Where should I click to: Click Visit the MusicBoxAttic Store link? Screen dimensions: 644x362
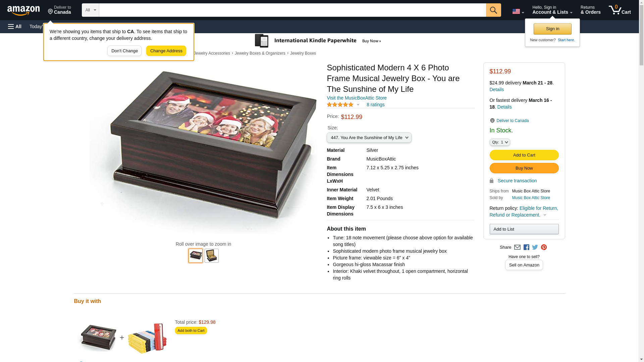click(x=357, y=98)
